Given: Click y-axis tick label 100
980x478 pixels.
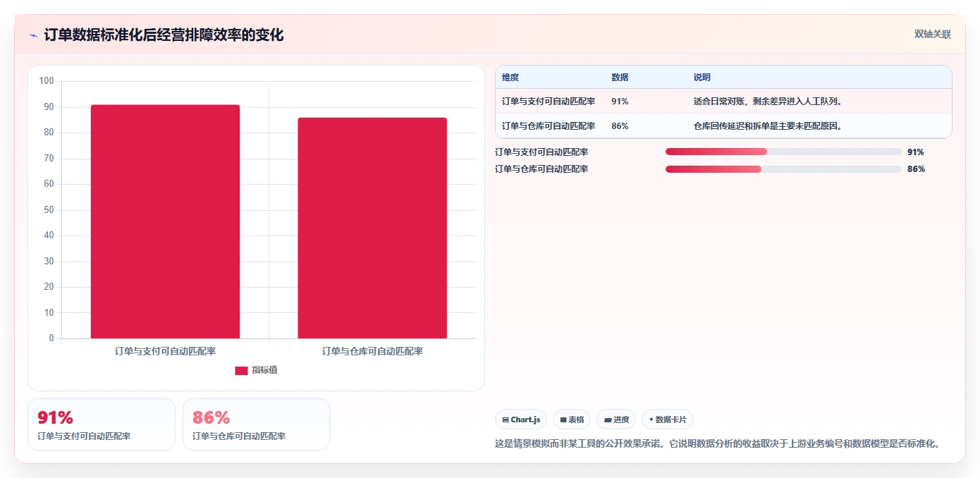Looking at the screenshot, I should 47,81.
